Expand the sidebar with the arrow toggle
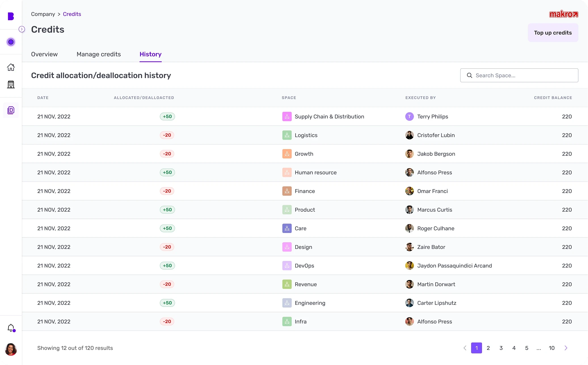The height and width of the screenshot is (365, 588). 22,29
